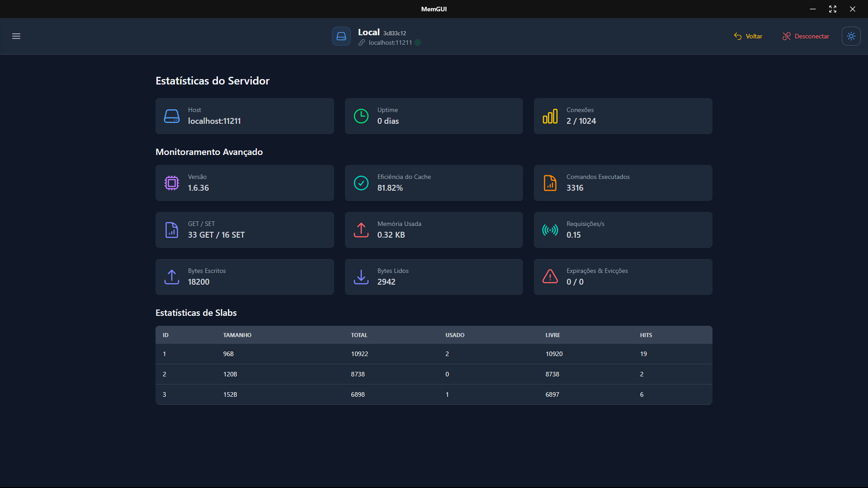This screenshot has width=868, height=488.
Task: Click the Conexões bar chart icon
Action: 550,116
